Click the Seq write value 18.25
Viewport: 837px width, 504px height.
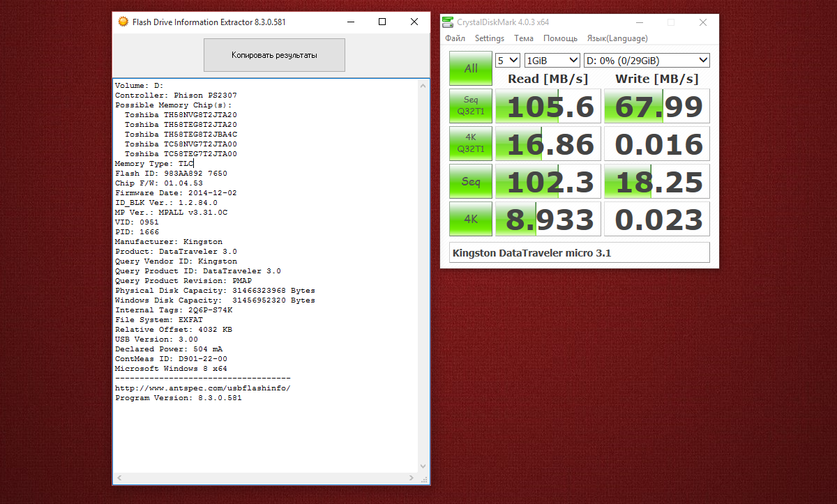pos(656,181)
